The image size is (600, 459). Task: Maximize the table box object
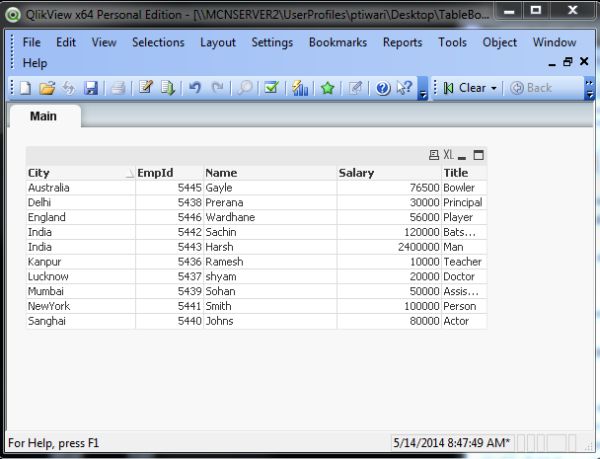[479, 155]
